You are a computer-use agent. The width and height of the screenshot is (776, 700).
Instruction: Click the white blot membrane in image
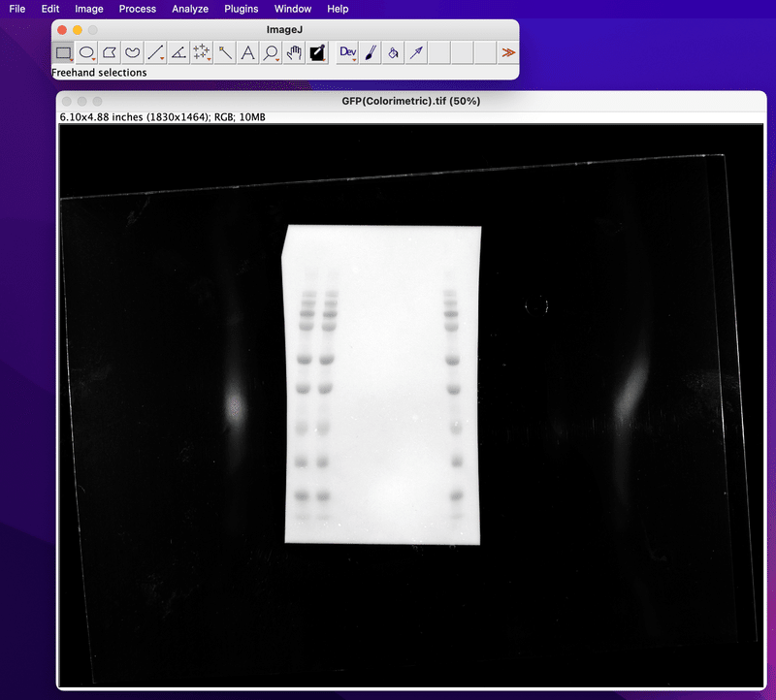coord(381,385)
